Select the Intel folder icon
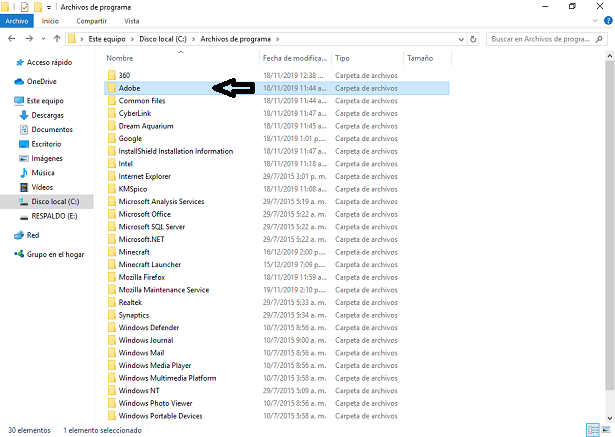Viewport: 615px width, 437px height. coord(112,164)
